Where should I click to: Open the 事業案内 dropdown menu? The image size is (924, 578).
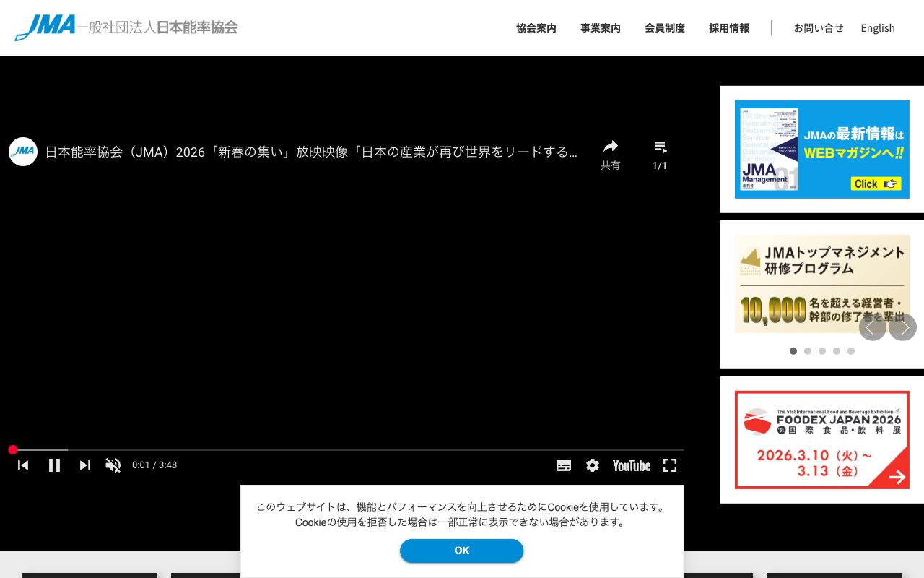pos(600,27)
